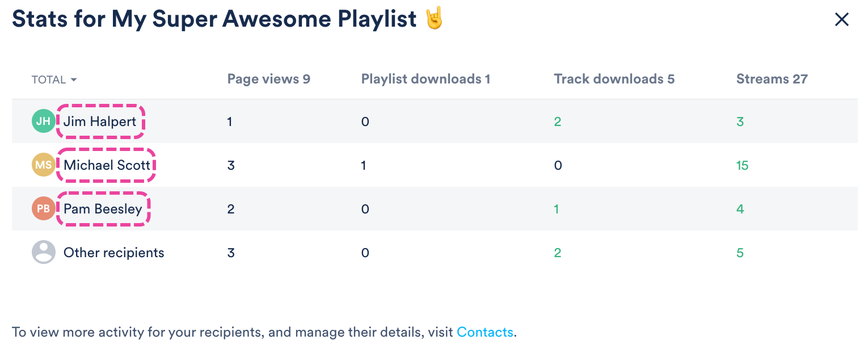The image size is (868, 348).
Task: Sort by the Playlist downloads column header
Action: [x=425, y=79]
